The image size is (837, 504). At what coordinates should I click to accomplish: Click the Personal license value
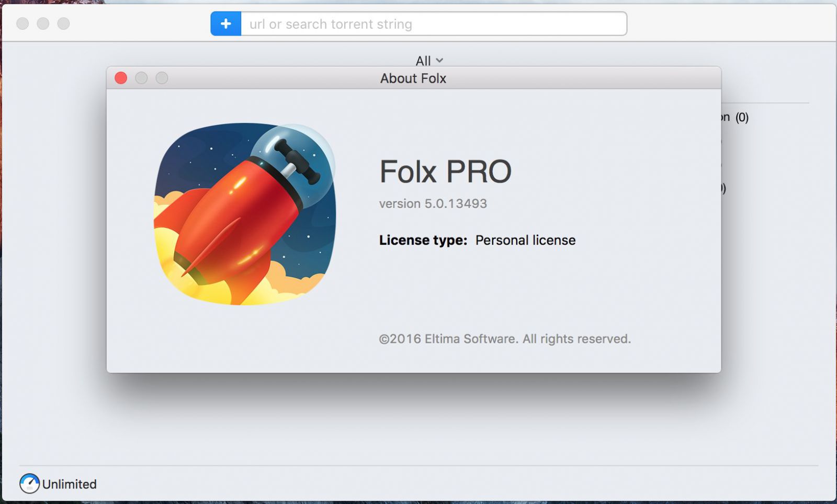(x=525, y=240)
